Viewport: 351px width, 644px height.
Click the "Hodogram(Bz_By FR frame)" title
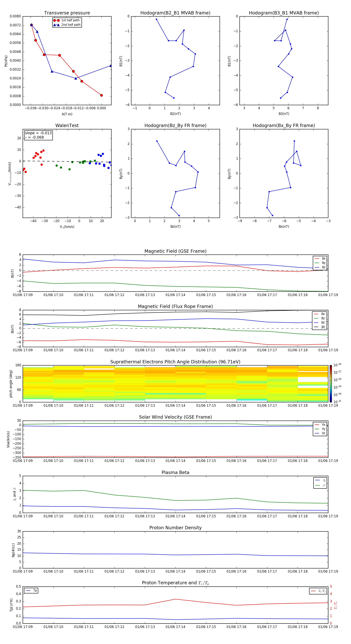(x=175, y=125)
